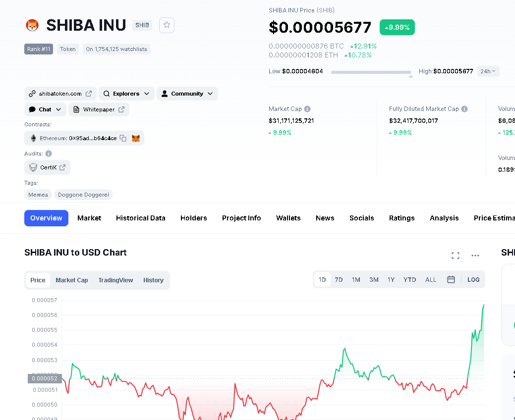Open the CertiK audit link
The image size is (515, 420).
[x=47, y=167]
